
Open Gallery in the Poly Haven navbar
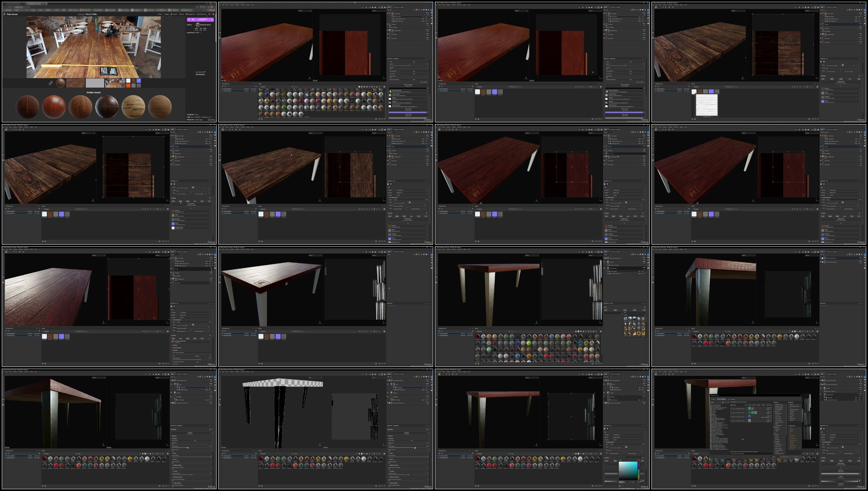(x=181, y=14)
